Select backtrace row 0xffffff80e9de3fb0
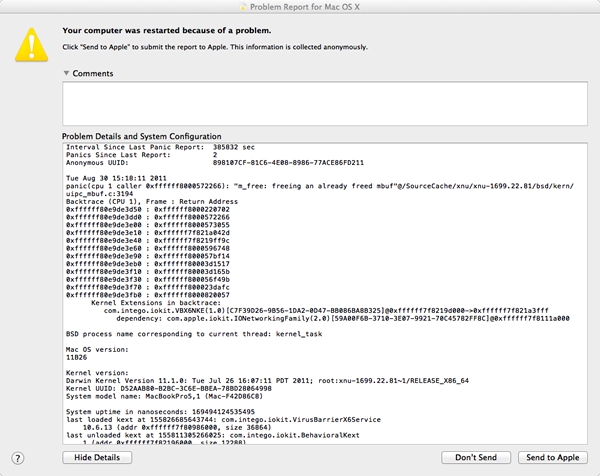Image resolution: width=600 pixels, height=476 pixels. [148, 295]
